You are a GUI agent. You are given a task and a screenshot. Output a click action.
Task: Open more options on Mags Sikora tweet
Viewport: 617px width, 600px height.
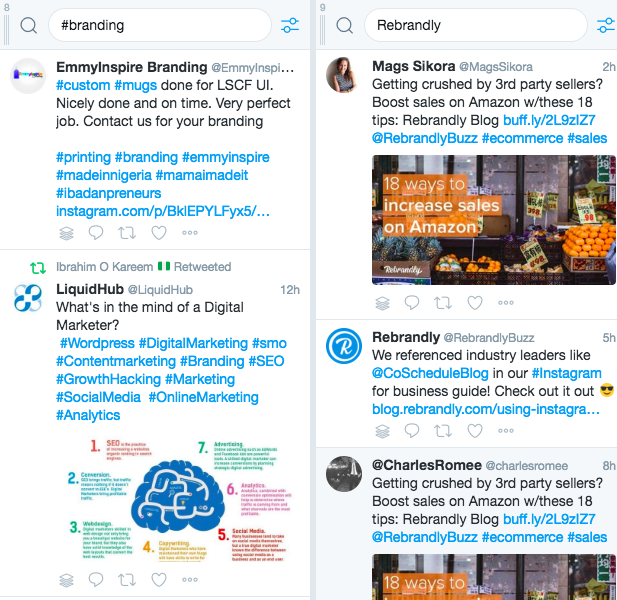point(506,303)
